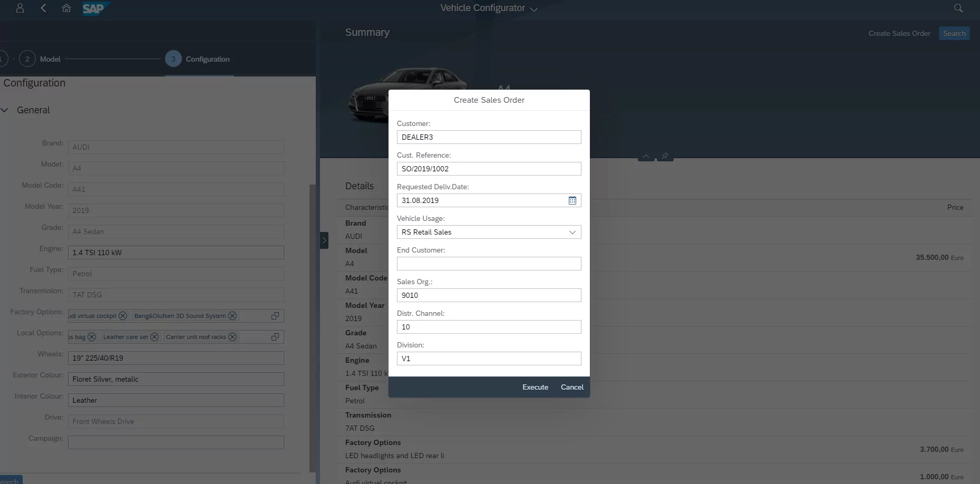
Task: Open the search magnifier in header
Action: [x=958, y=8]
